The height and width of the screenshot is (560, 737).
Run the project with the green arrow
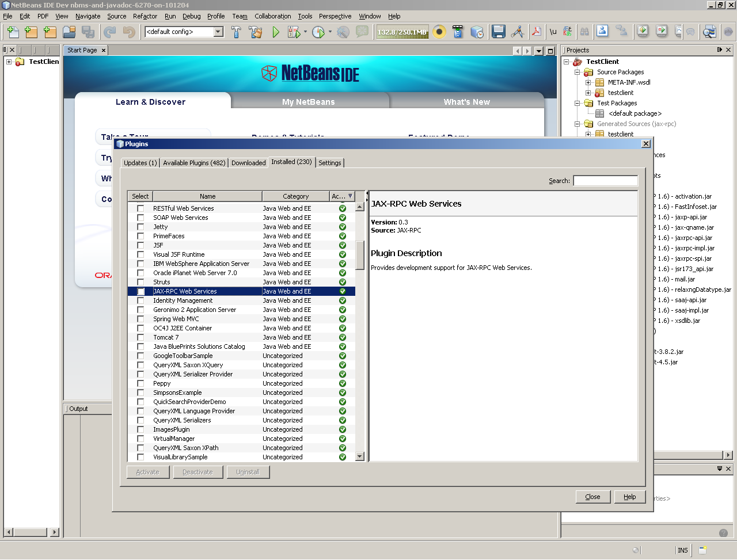(x=276, y=32)
